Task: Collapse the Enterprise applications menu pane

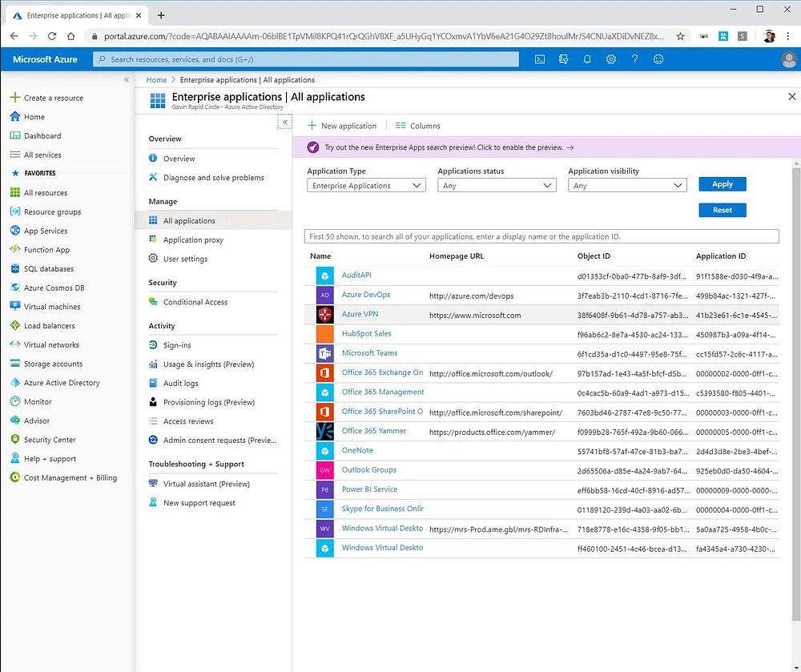Action: 285,122
